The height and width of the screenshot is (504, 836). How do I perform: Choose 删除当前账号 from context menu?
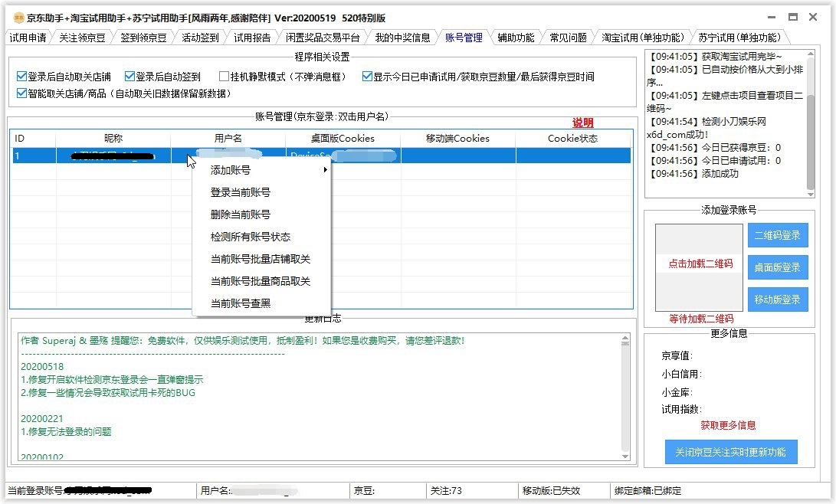[261, 214]
